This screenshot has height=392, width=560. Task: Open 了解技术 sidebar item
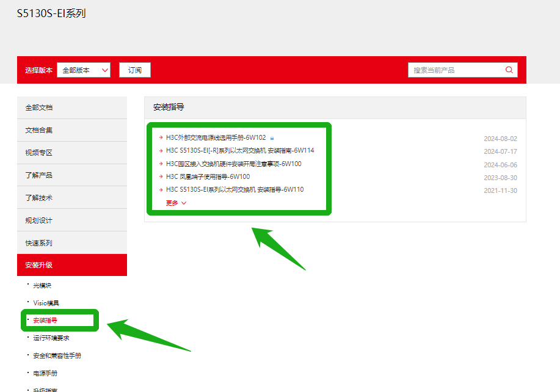tap(72, 197)
